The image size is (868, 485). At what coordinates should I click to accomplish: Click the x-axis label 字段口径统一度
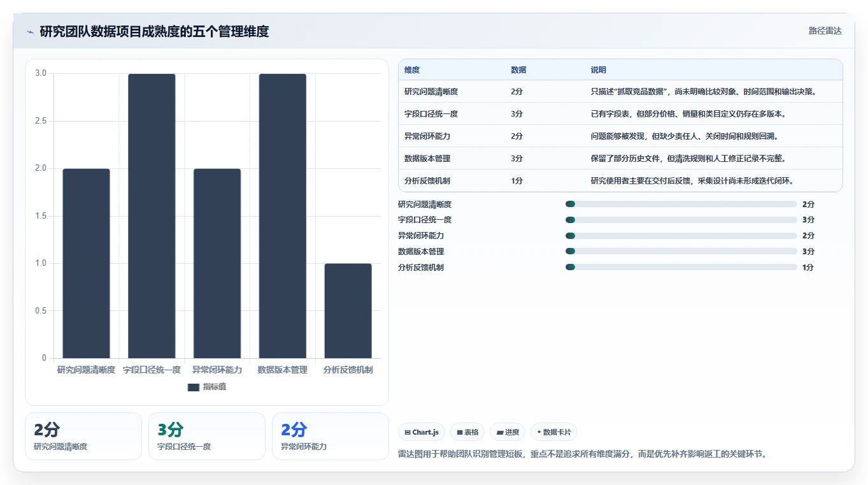152,370
